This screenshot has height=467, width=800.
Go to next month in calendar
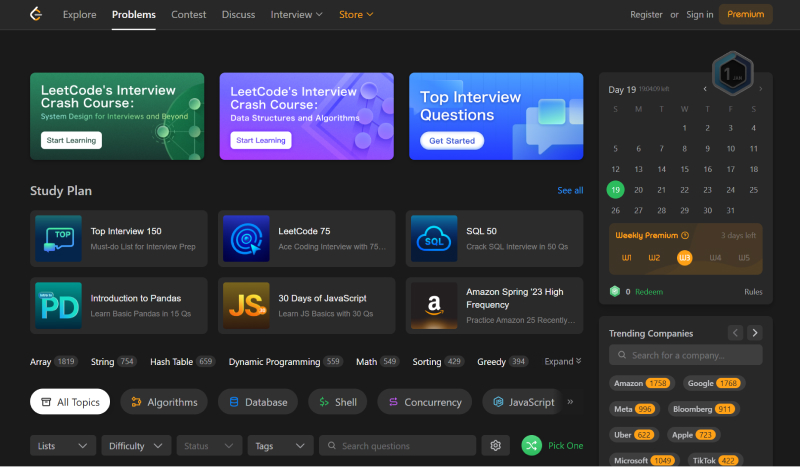(760, 89)
